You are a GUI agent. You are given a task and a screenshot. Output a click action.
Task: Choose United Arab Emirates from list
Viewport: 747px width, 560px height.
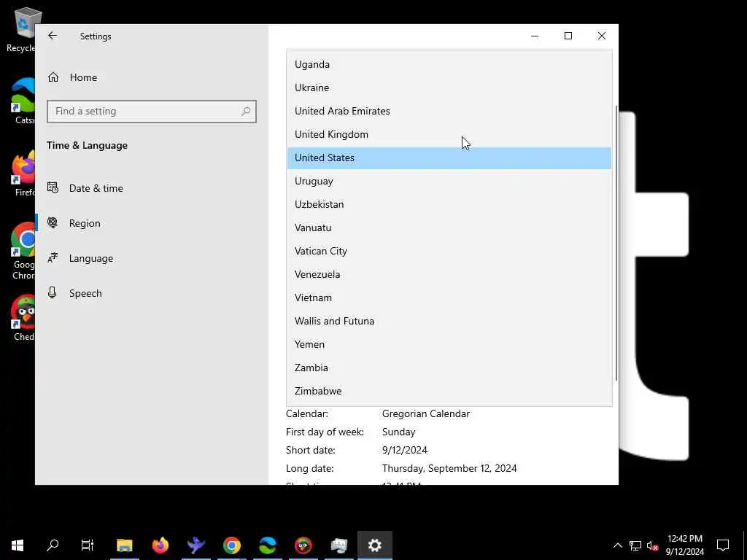point(449,111)
